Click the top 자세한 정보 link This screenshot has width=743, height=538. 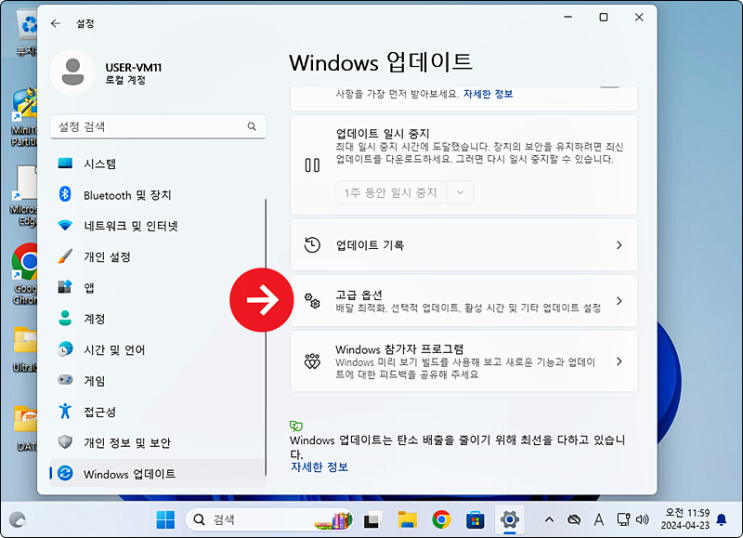[488, 94]
